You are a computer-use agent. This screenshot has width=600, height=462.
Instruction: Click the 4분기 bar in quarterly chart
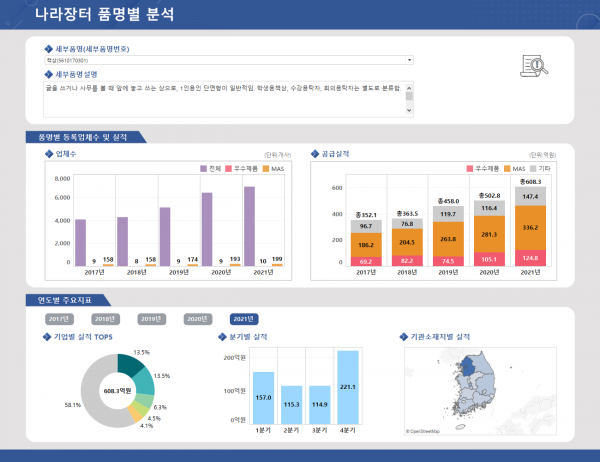[x=348, y=385]
